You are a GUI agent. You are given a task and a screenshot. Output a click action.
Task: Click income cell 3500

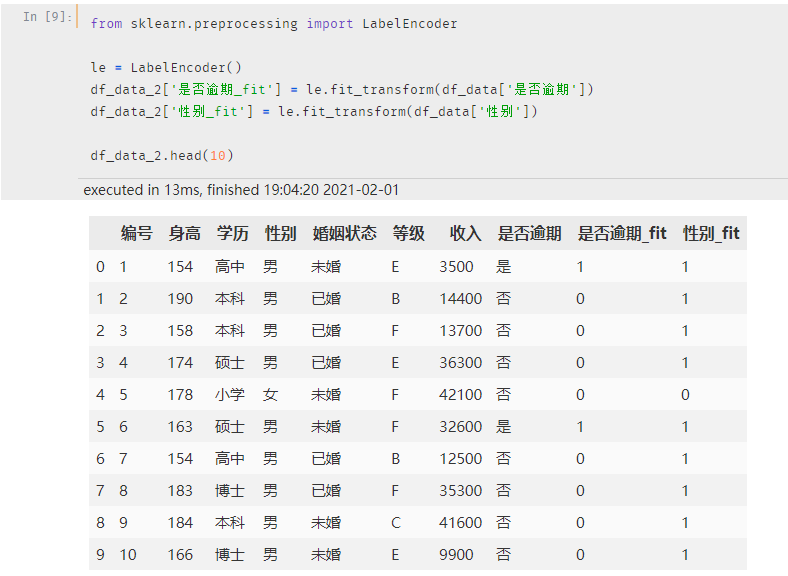456,266
